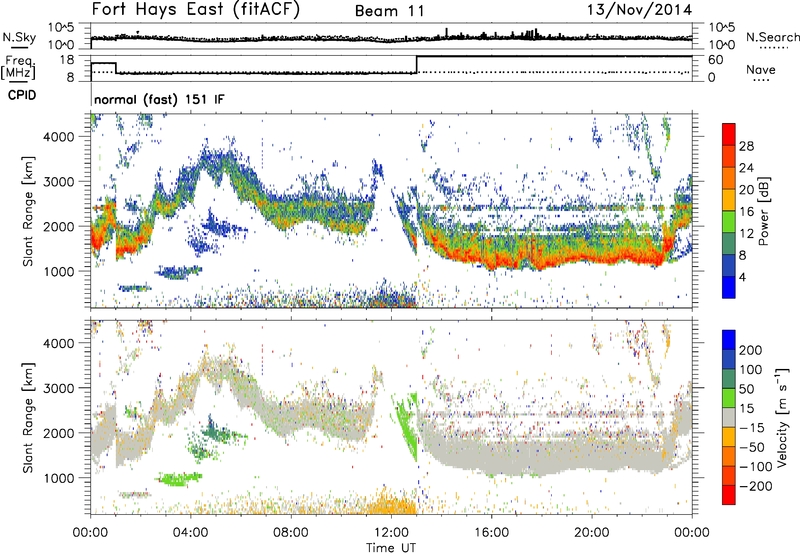Click the '-200' velocity scale value
Image resolution: width=800 pixels, height=554 pixels.
(755, 486)
